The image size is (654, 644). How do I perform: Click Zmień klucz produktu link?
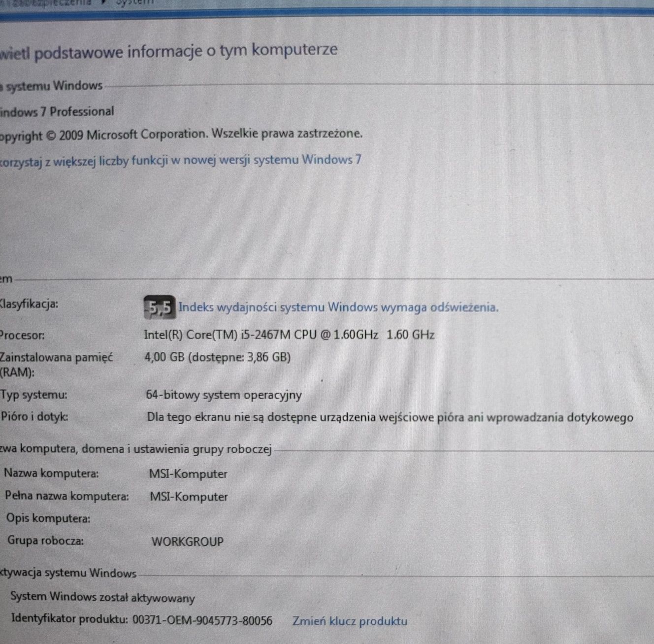(350, 621)
